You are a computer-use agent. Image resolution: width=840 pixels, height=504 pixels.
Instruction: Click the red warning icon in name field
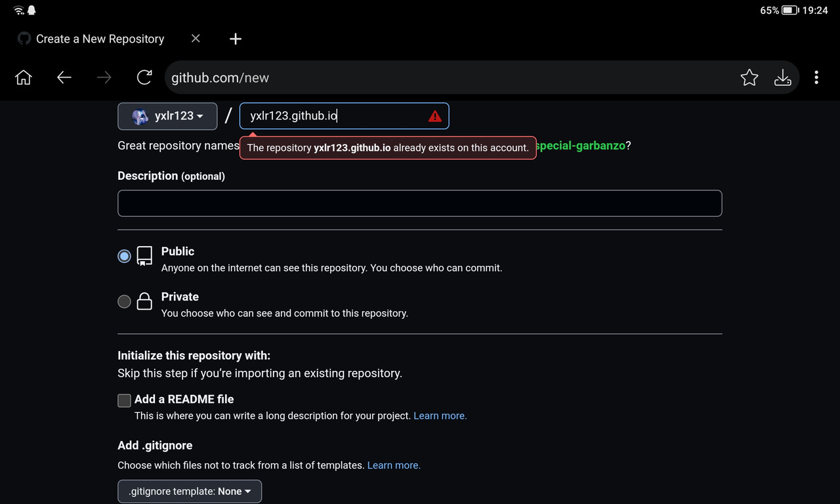[x=434, y=116]
